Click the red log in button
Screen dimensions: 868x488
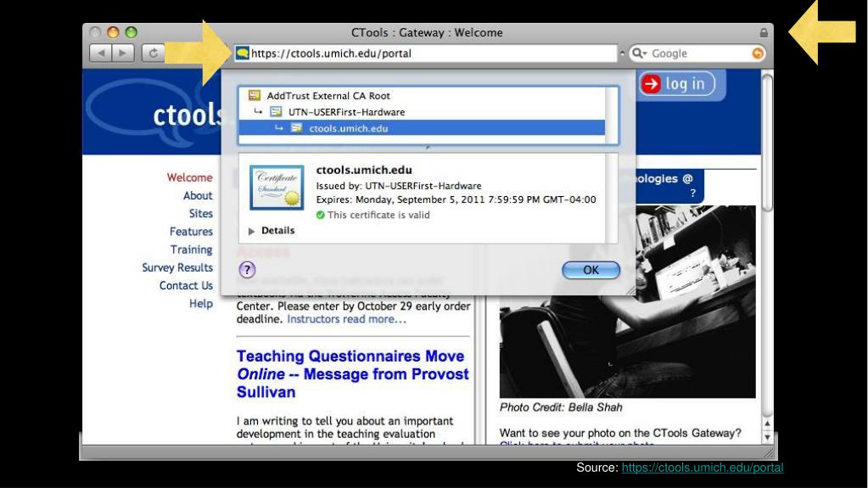tap(678, 84)
